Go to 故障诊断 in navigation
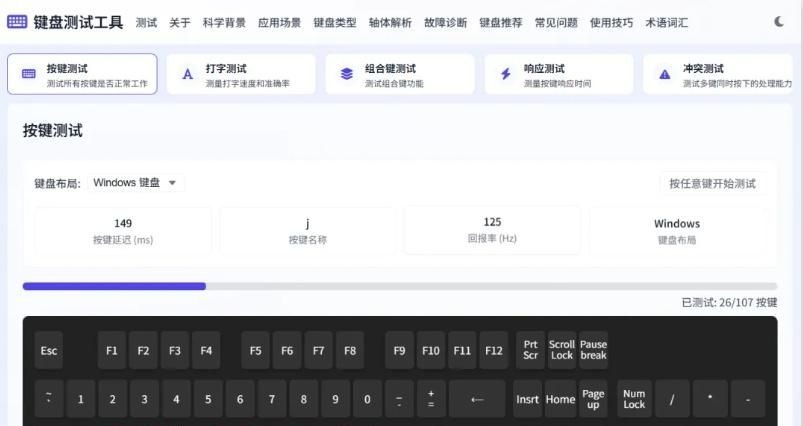The height and width of the screenshot is (426, 803). 445,22
